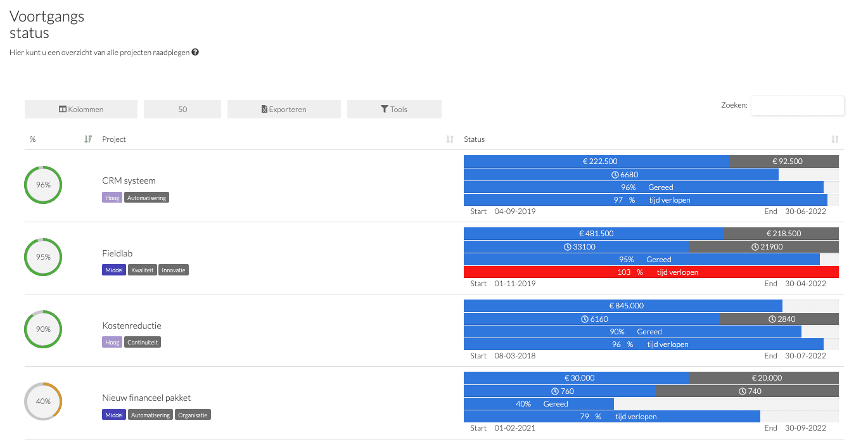Screen dimensions: 868x442
Task: Click the help question mark icon
Action: (x=195, y=53)
